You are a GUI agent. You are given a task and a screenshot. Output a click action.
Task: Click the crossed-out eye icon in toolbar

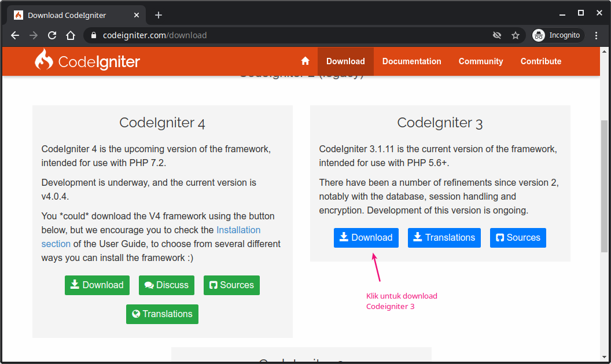[497, 35]
